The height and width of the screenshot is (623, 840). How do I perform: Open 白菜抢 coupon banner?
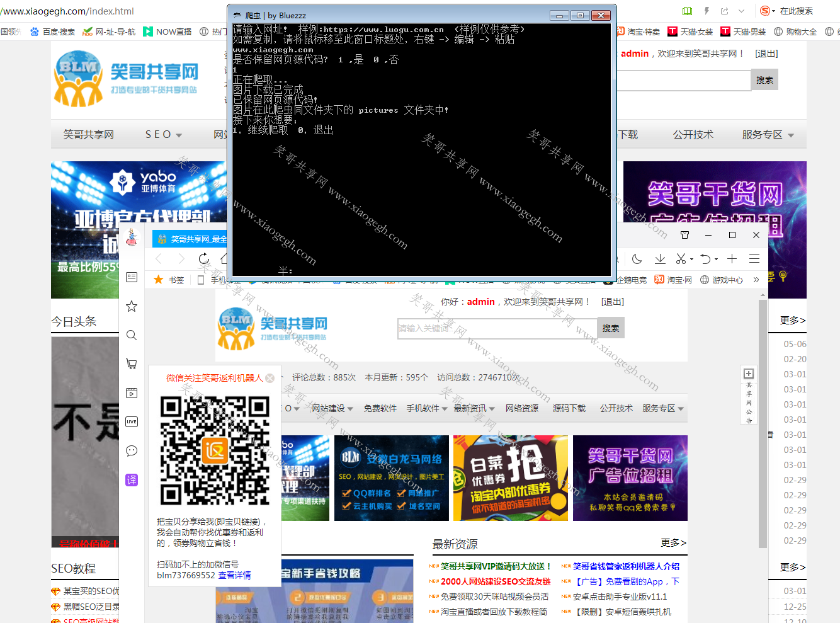pyautogui.click(x=511, y=478)
